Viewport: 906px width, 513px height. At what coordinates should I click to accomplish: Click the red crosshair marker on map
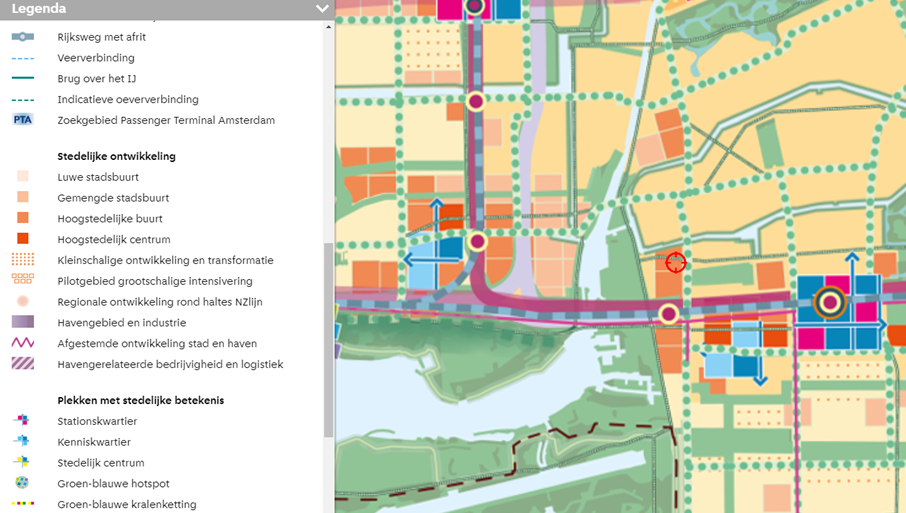675,262
